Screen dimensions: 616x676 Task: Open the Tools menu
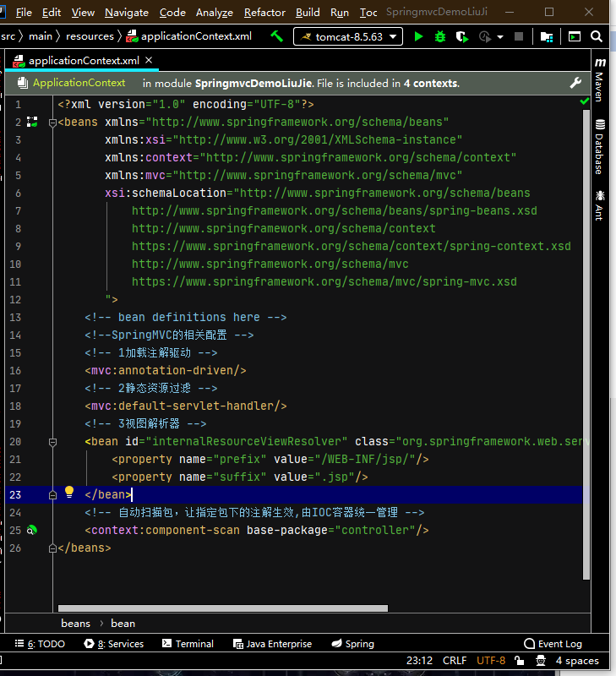(x=368, y=13)
